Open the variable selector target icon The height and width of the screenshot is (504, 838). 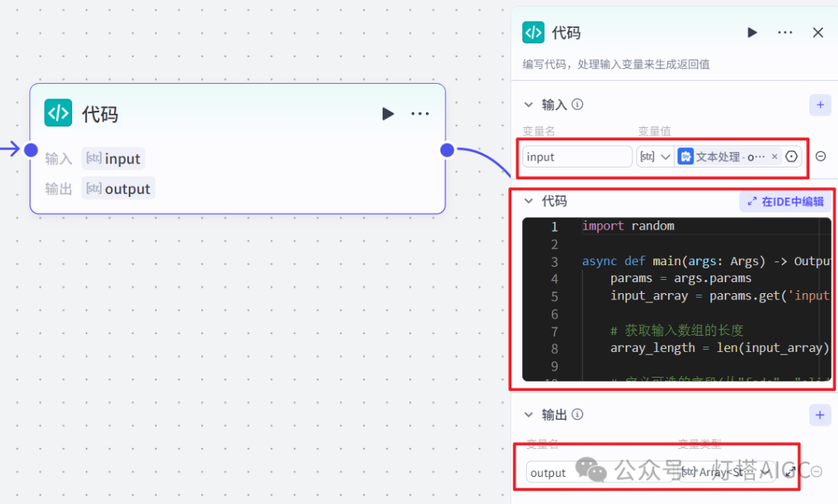click(x=791, y=157)
